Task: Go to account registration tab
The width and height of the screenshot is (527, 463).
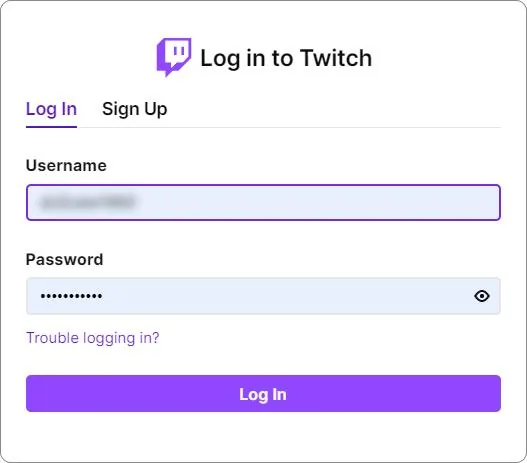Action: [x=134, y=109]
